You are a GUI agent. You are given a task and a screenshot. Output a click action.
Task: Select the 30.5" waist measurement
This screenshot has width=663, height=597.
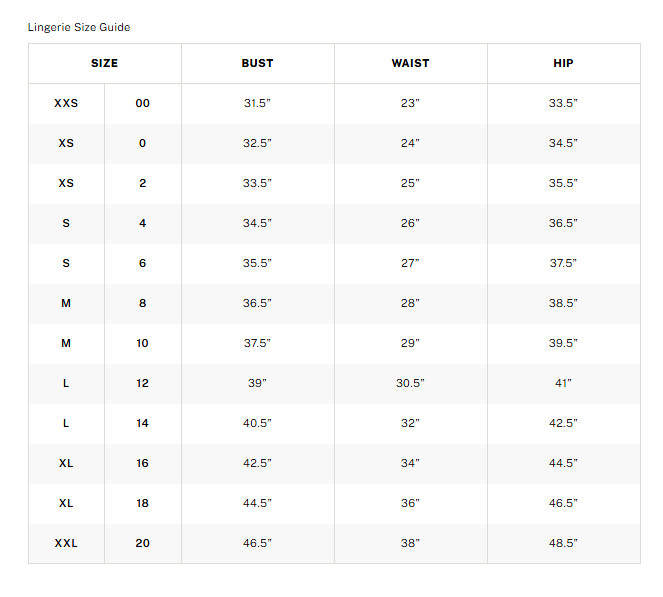pos(410,383)
